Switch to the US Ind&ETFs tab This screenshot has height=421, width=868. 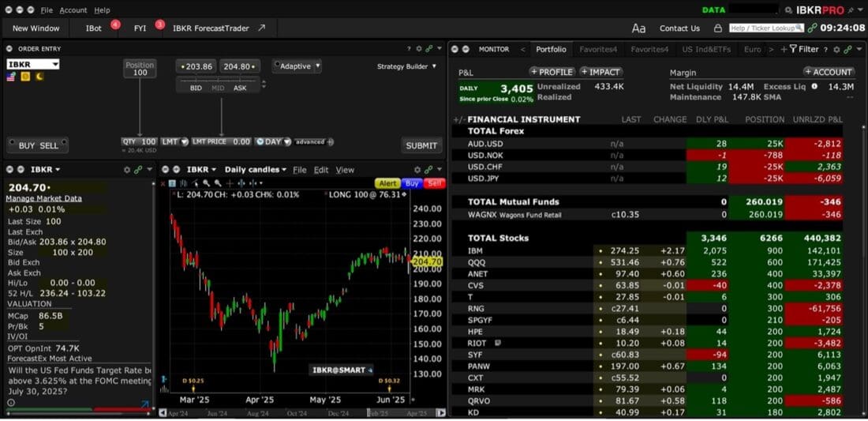coord(705,49)
